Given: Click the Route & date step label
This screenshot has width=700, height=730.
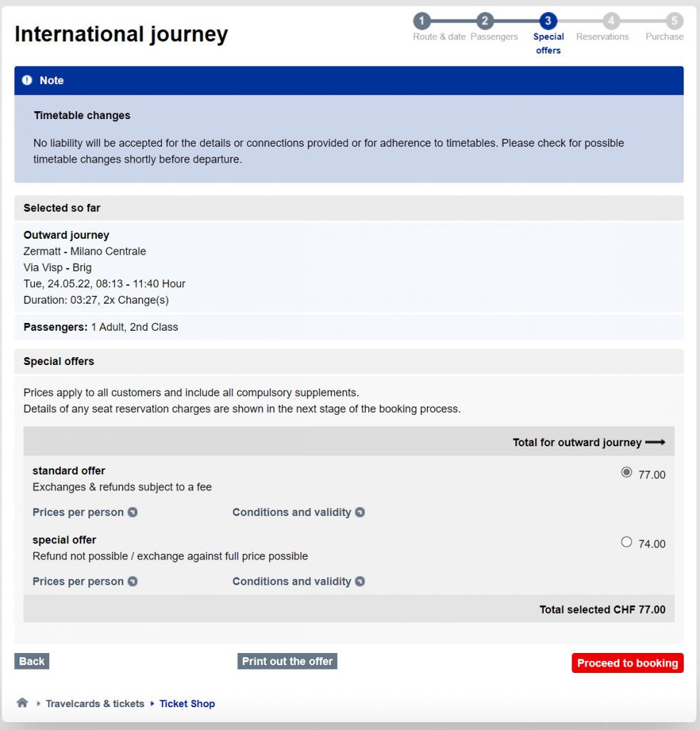Looking at the screenshot, I should click(439, 37).
